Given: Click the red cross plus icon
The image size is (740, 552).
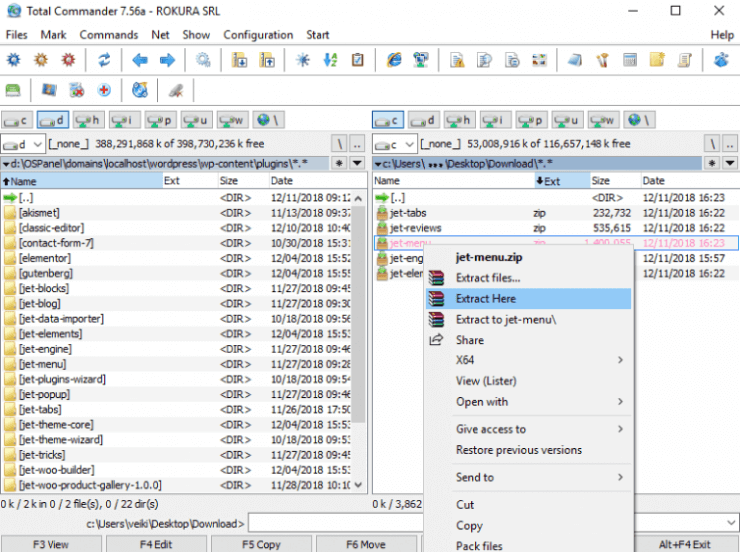Looking at the screenshot, I should click(x=104, y=90).
